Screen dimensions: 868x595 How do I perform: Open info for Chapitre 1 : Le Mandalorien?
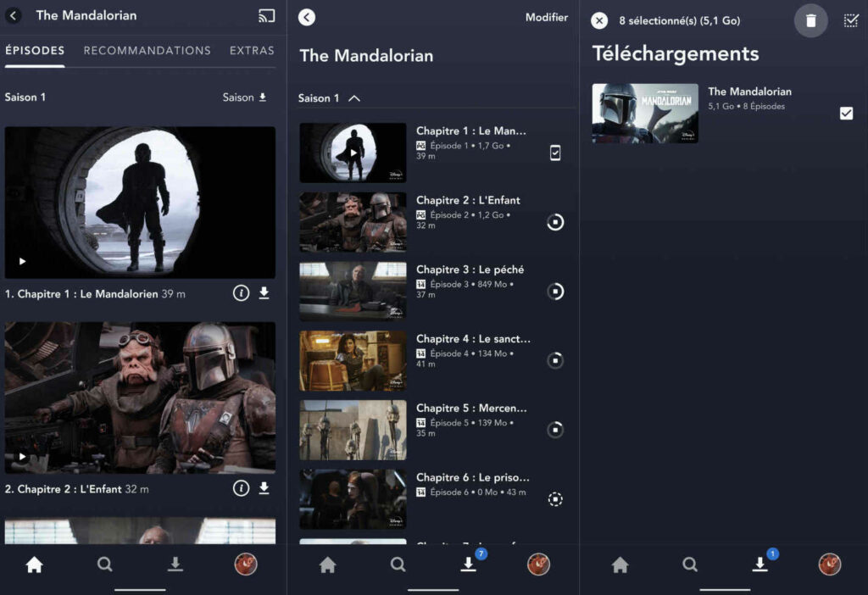(x=241, y=292)
